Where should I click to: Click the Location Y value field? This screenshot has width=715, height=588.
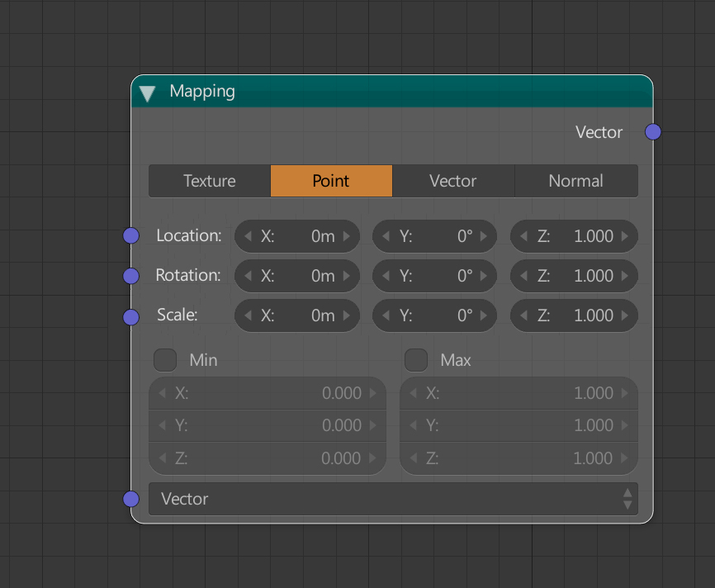click(434, 236)
